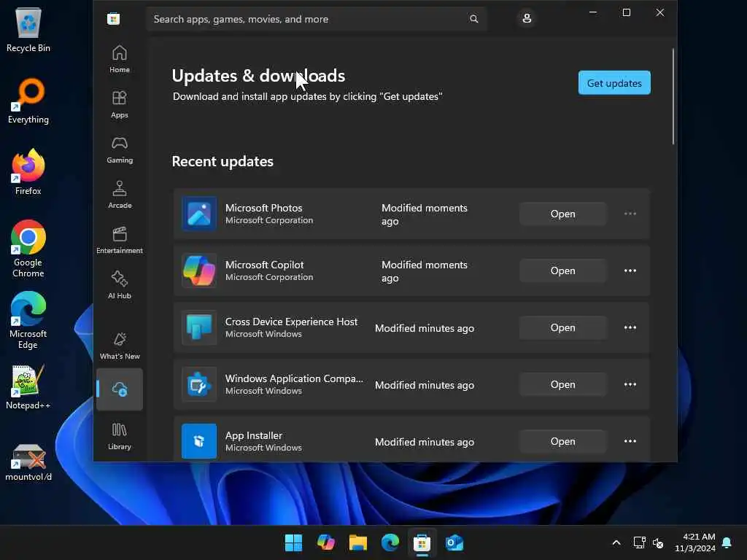Open the Home section in Store sidebar

[119, 59]
